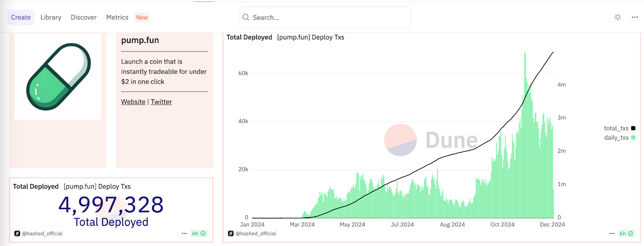Viewport: 644px width, 246px height.
Task: Click the 'Total Deployed' caption under counter
Action: (x=111, y=222)
